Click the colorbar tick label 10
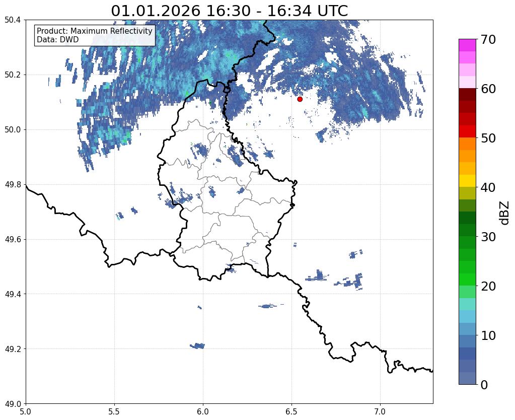 [488, 335]
